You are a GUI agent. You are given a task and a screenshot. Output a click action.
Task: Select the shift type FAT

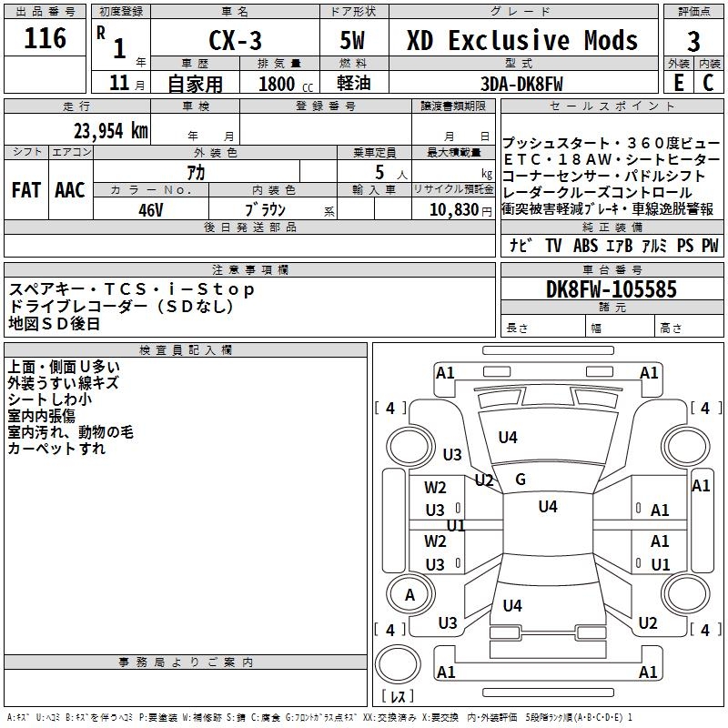point(26,190)
